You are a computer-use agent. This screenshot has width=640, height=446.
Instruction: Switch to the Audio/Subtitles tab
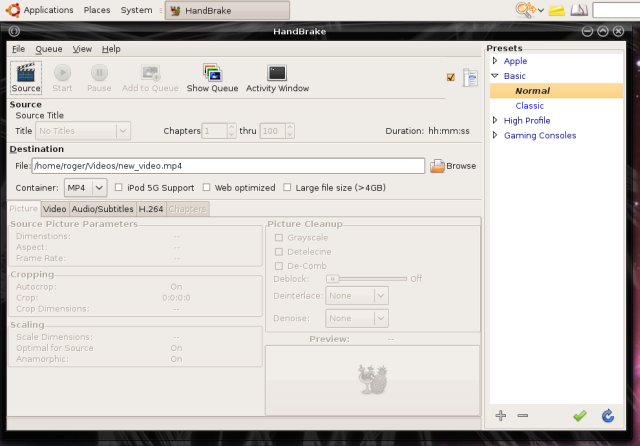102,208
